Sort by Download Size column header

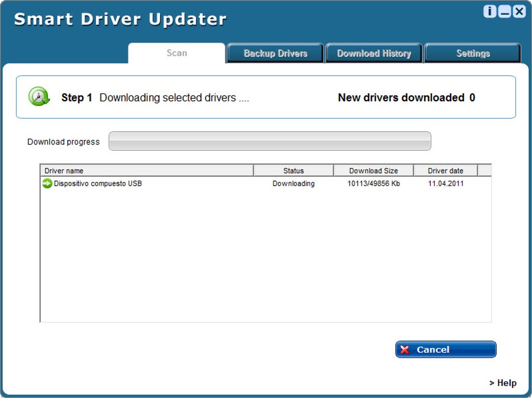pyautogui.click(x=373, y=171)
